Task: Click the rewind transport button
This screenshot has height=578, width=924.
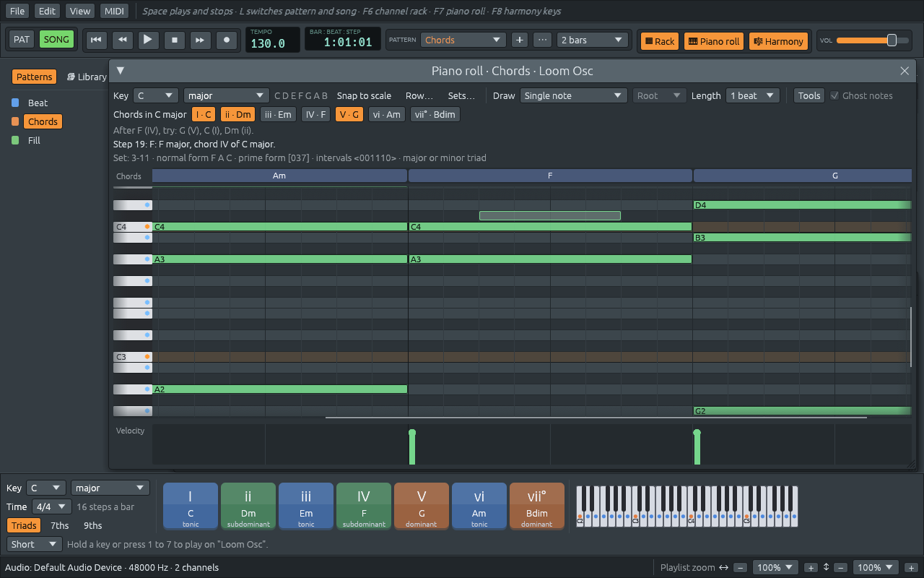Action: point(122,40)
